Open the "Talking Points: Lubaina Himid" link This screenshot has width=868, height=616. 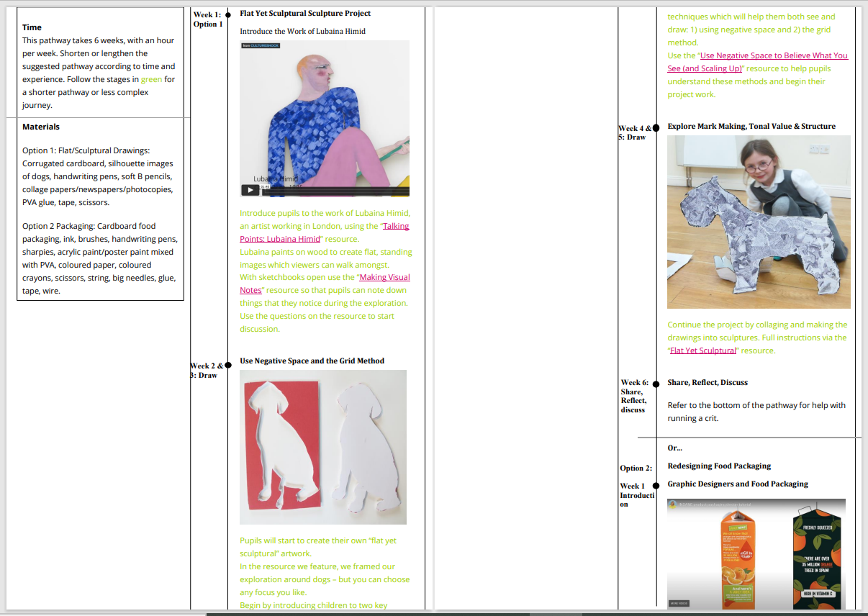tap(395, 226)
